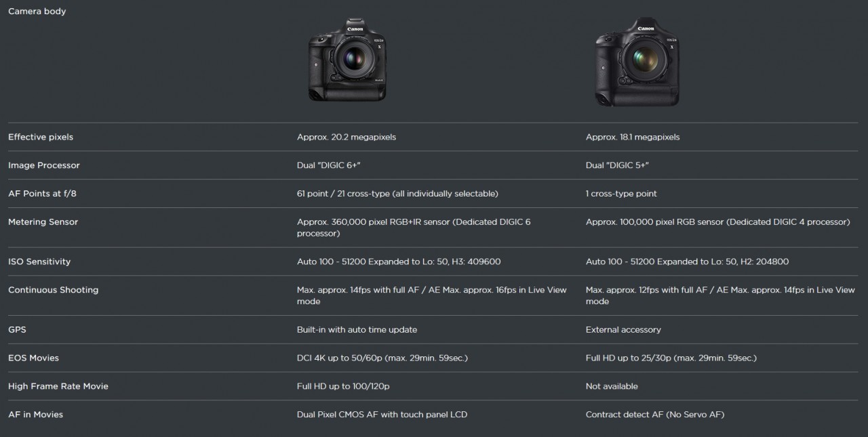Viewport: 868px width, 437px height.
Task: Select the 'High Frame Rate Movie' label
Action: click(58, 386)
